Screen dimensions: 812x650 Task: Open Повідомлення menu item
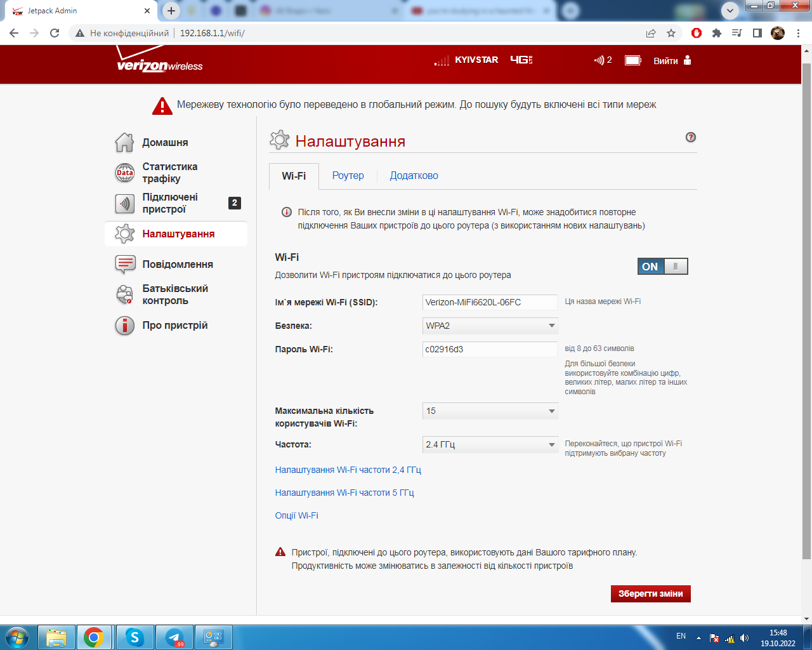click(x=178, y=264)
